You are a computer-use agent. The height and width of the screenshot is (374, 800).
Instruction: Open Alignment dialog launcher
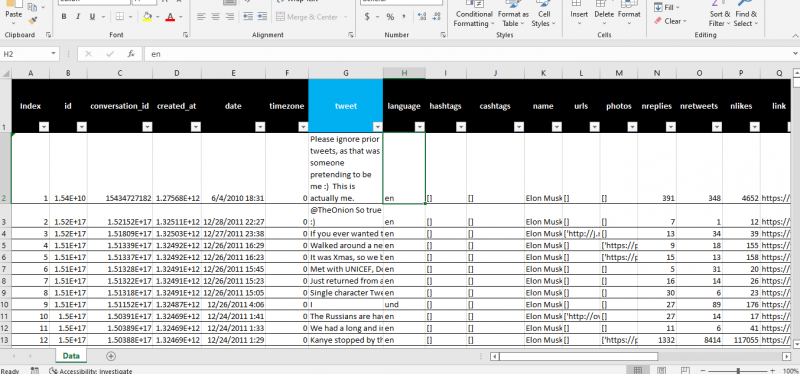(351, 35)
